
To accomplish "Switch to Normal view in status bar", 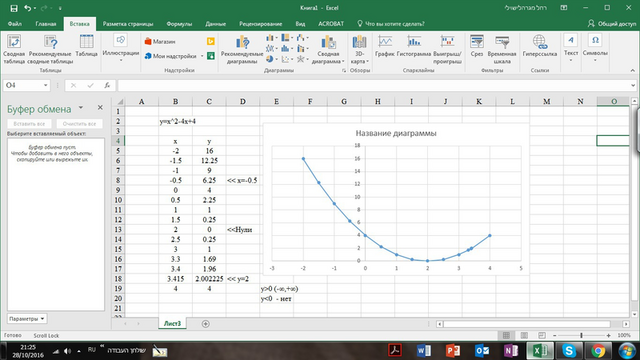I will (506, 335).
